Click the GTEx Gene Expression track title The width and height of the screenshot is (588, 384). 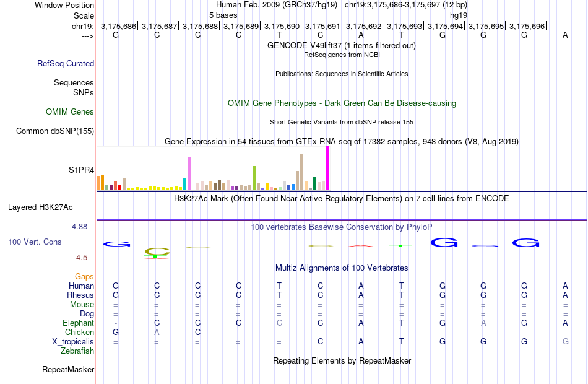(x=342, y=141)
